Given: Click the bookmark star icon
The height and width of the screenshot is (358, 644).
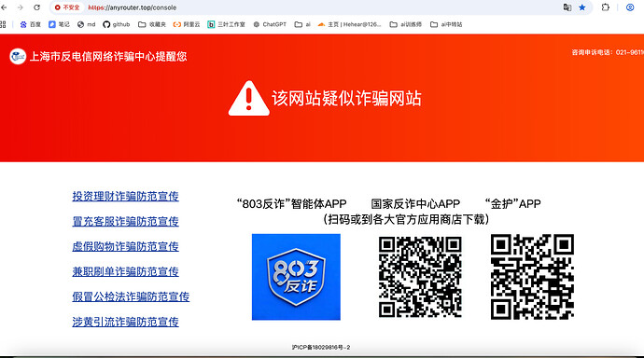Looking at the screenshot, I should pos(582,7).
